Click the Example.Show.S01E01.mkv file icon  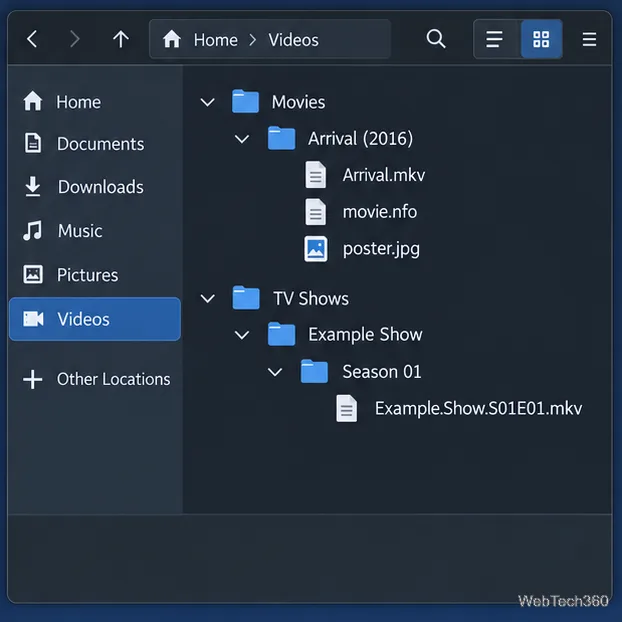pos(346,408)
